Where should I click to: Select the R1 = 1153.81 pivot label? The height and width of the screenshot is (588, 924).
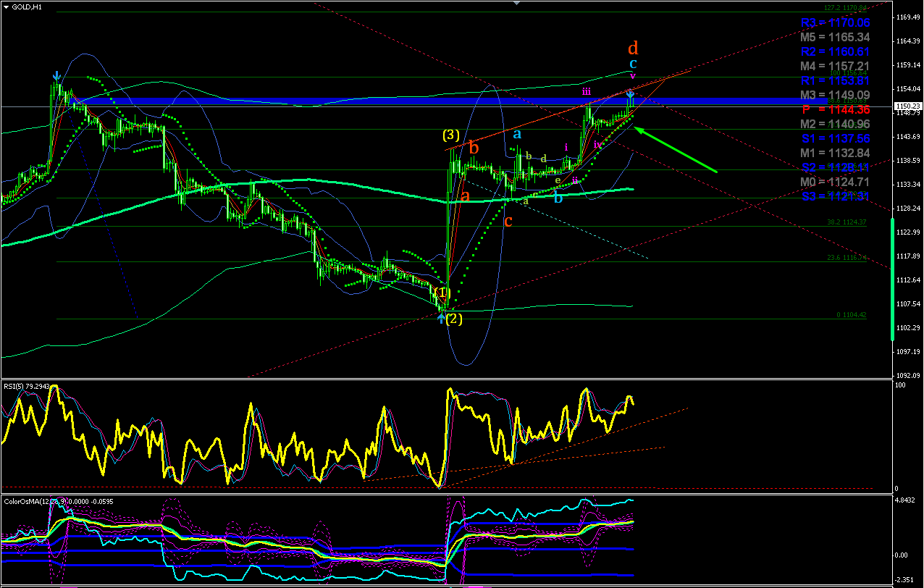click(x=836, y=81)
